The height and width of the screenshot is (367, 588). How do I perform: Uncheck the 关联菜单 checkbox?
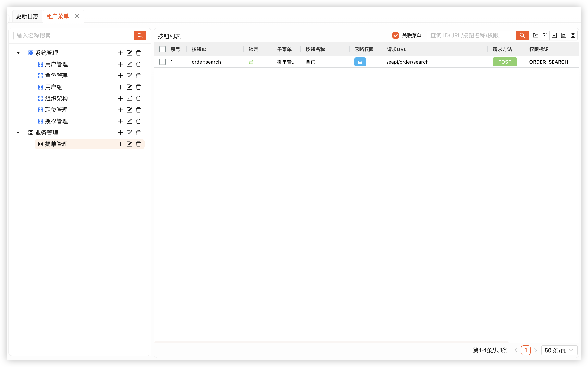coord(395,35)
